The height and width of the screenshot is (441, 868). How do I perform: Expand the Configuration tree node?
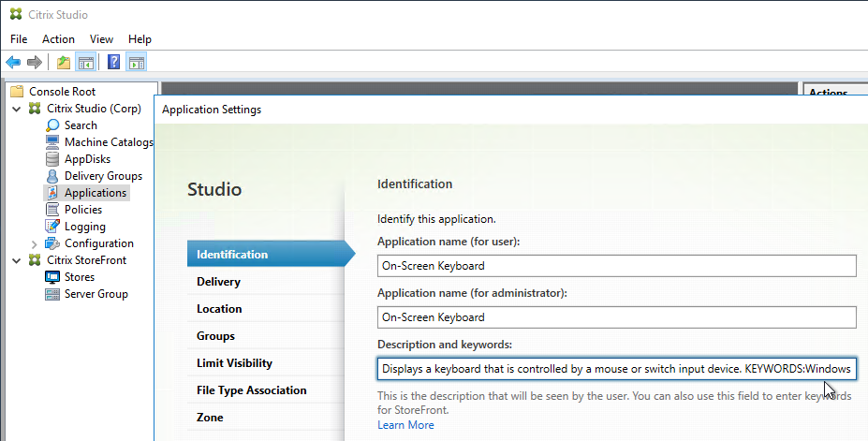pyautogui.click(x=35, y=244)
